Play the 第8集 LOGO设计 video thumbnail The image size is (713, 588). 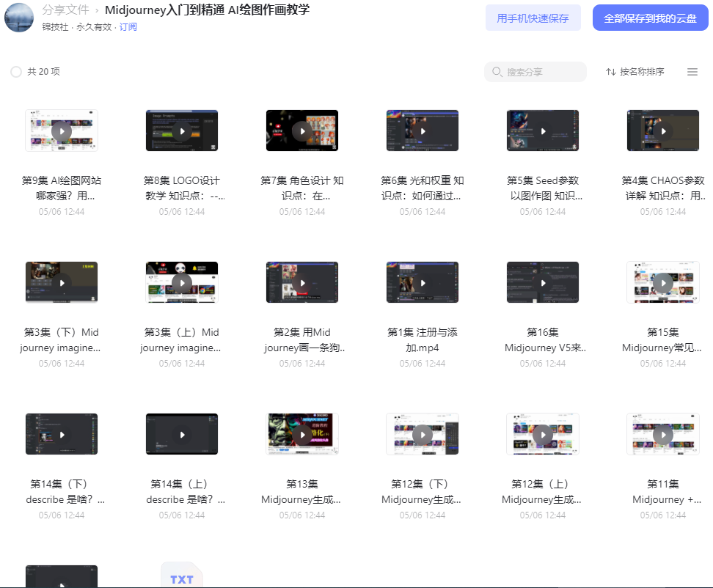coord(182,131)
